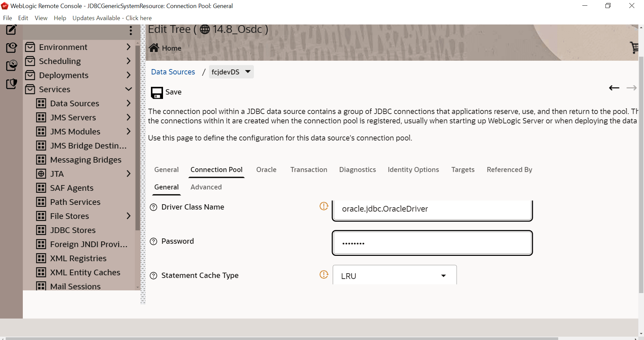Expand JMS Servers in the tree
The image size is (644, 340).
[128, 117]
